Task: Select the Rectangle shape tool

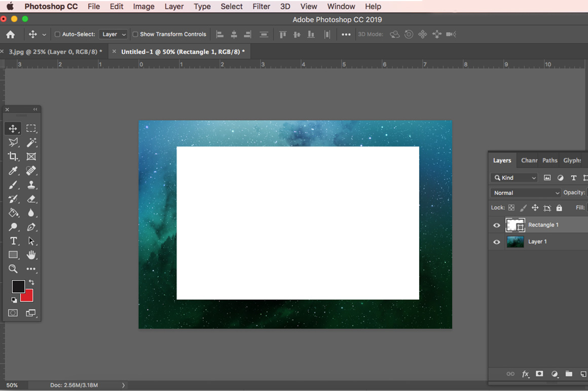Action: coord(13,255)
